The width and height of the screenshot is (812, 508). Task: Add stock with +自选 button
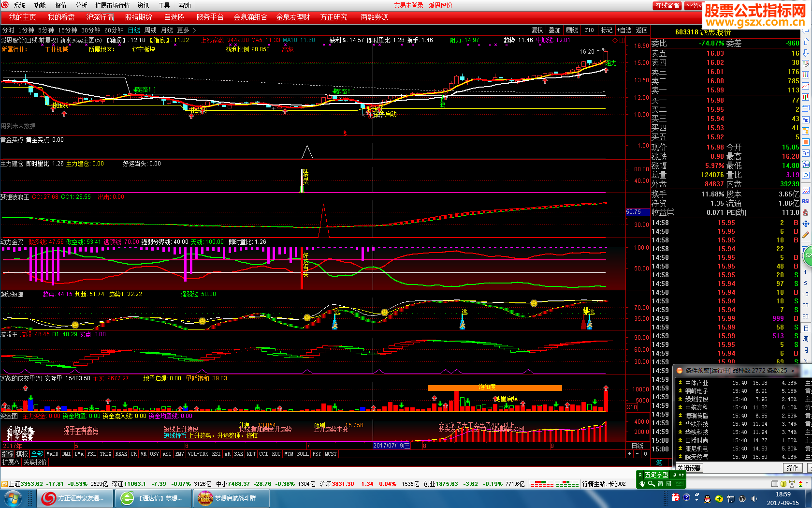[624, 30]
